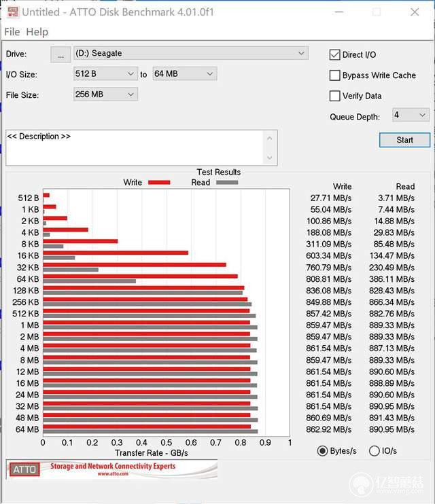Close the ATTO Disk Benchmark window
The image size is (435, 504).
pos(415,12)
